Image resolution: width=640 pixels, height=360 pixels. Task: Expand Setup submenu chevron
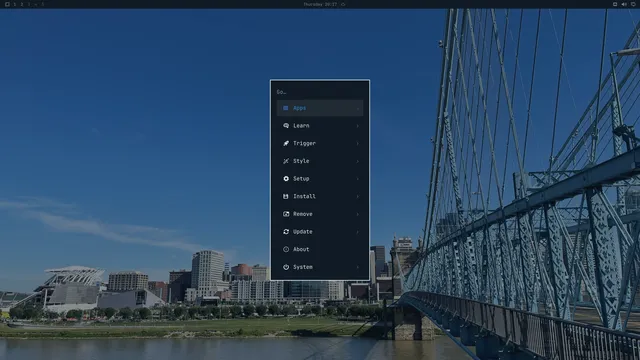coord(358,179)
